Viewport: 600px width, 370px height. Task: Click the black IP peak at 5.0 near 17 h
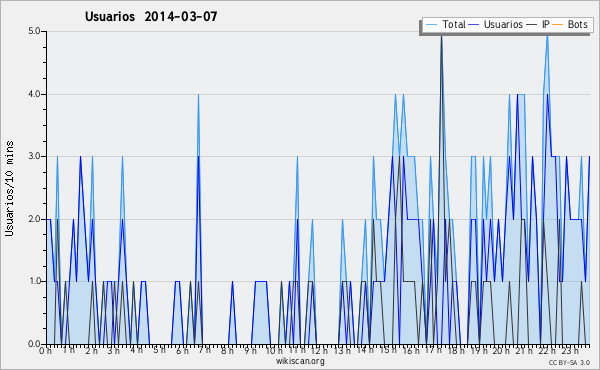click(x=441, y=36)
